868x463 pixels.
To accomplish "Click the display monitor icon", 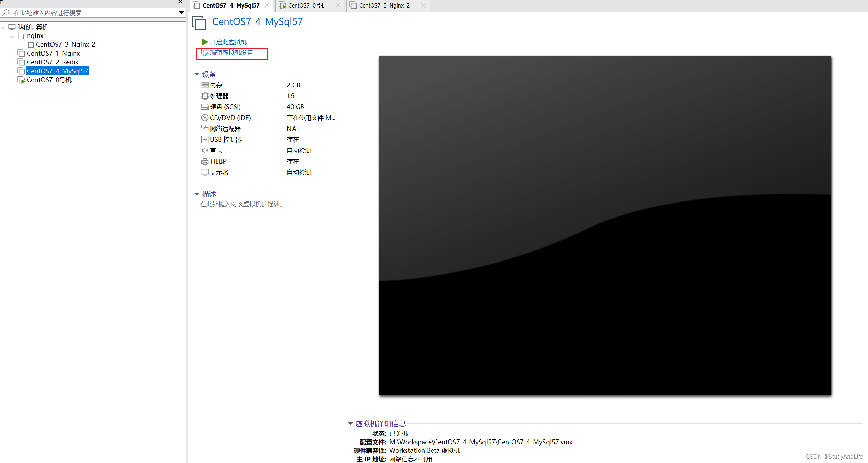I will (x=205, y=172).
